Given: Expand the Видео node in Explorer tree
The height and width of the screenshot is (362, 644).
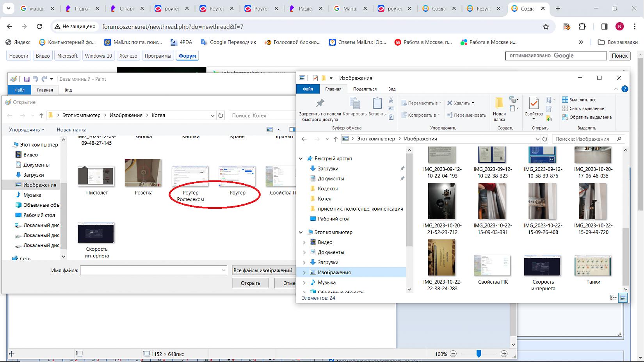Looking at the screenshot, I should click(304, 242).
